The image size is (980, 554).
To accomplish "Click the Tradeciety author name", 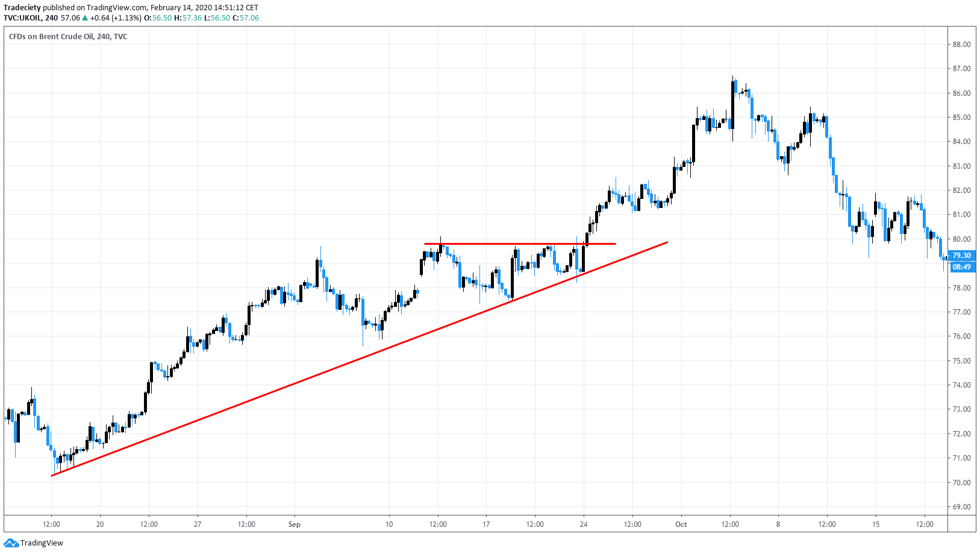I will click(x=22, y=8).
